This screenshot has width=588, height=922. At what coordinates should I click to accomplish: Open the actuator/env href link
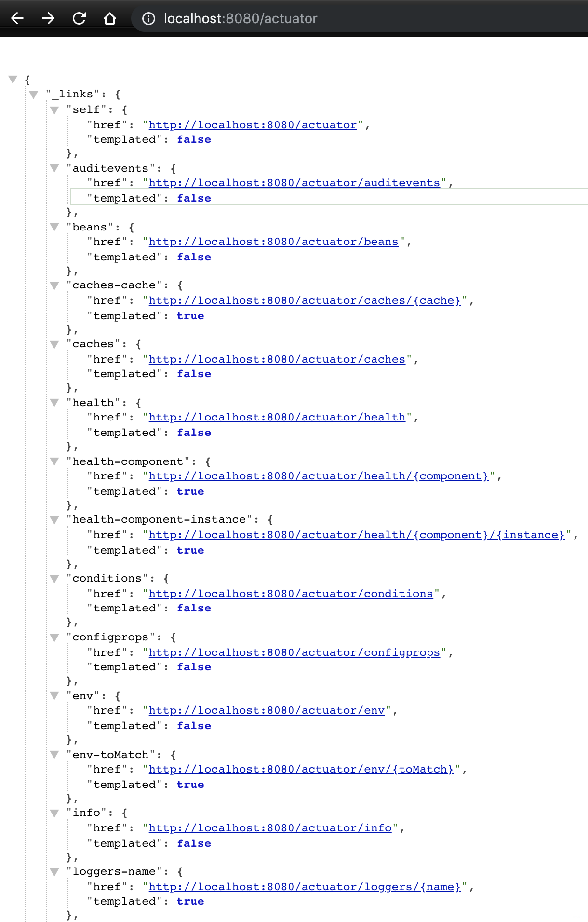(x=267, y=710)
